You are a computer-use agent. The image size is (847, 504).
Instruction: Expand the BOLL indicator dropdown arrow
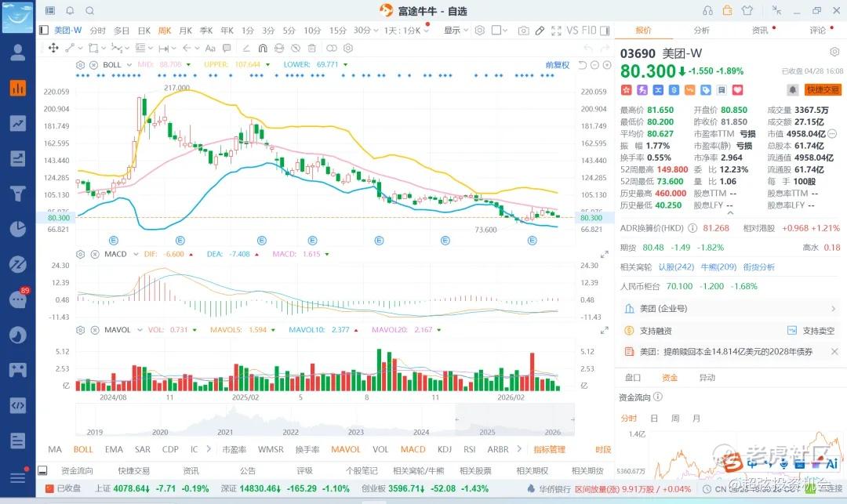point(129,65)
